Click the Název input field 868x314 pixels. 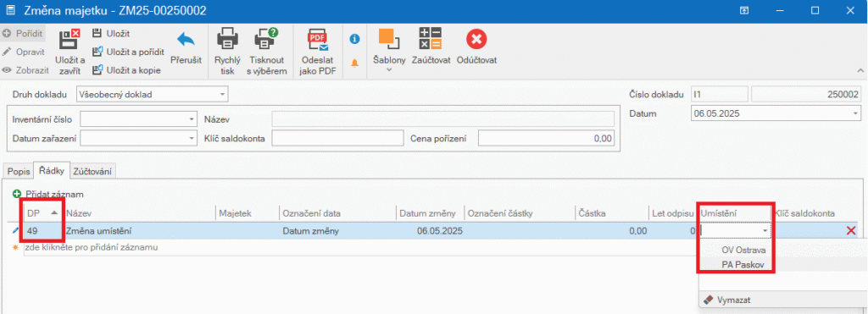pos(442,119)
